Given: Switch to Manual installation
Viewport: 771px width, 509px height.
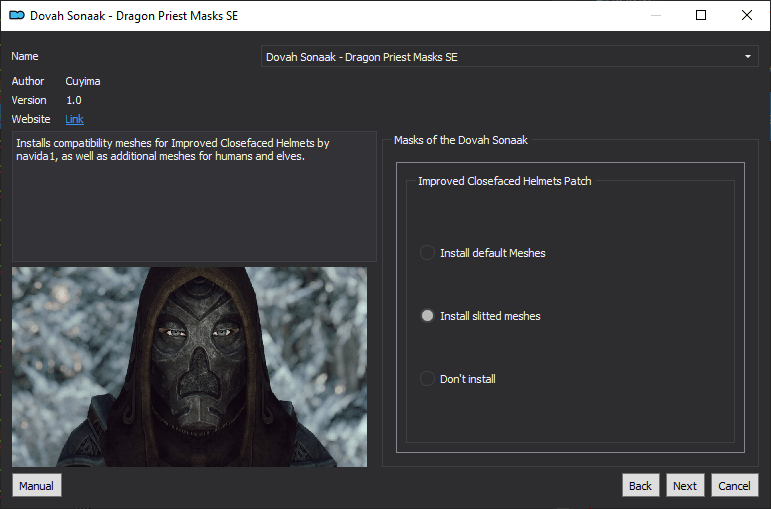Looking at the screenshot, I should pos(36,486).
